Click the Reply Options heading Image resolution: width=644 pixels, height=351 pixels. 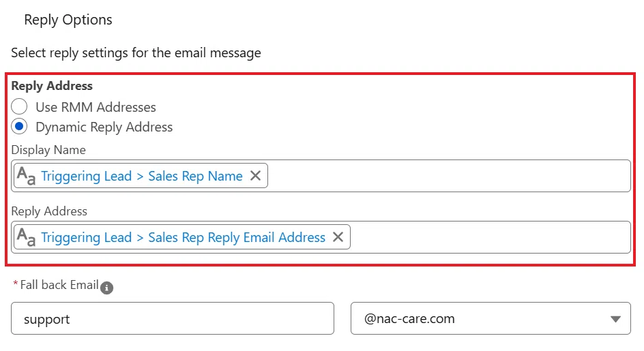pyautogui.click(x=68, y=20)
